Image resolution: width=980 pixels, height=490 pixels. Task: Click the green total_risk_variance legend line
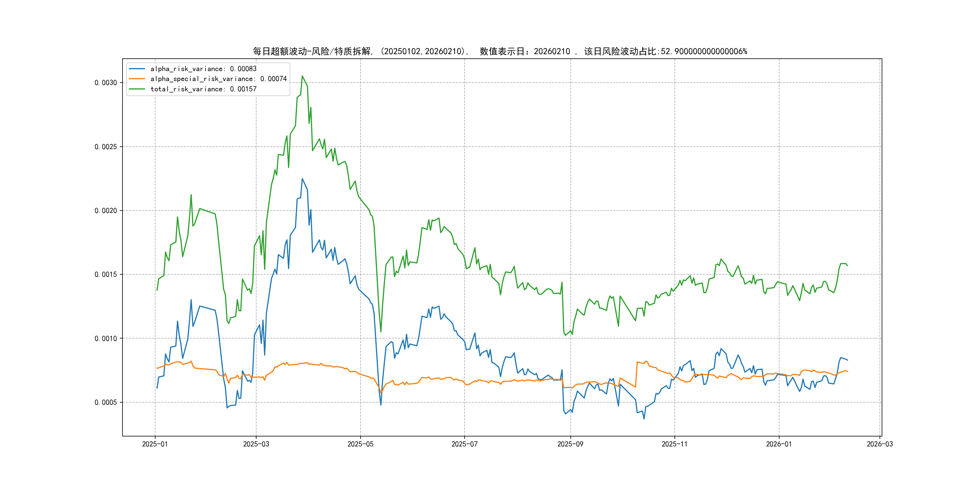137,89
